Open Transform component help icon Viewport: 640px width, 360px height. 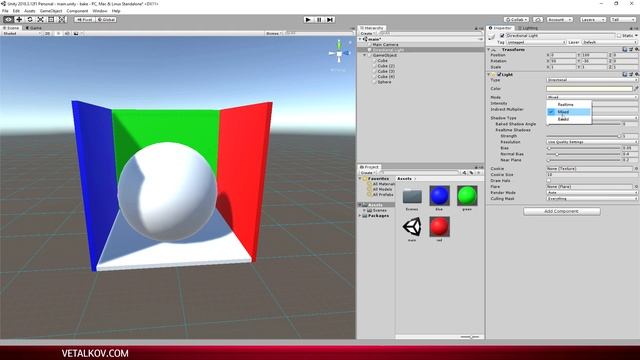(624, 49)
